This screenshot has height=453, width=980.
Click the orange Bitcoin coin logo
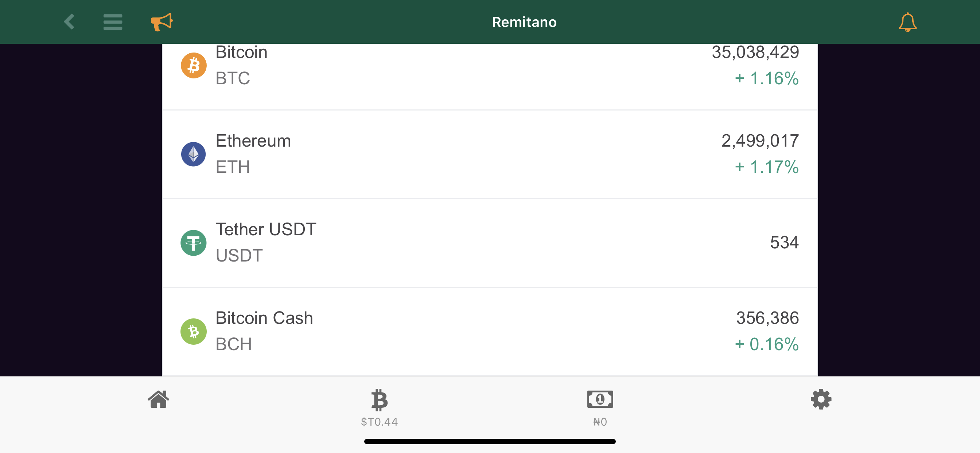[194, 65]
